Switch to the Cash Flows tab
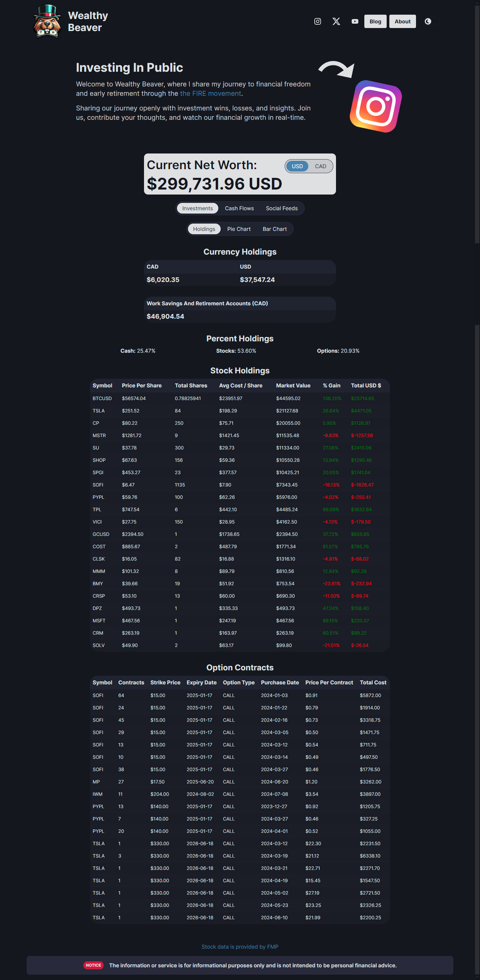480x980 pixels. [x=239, y=208]
